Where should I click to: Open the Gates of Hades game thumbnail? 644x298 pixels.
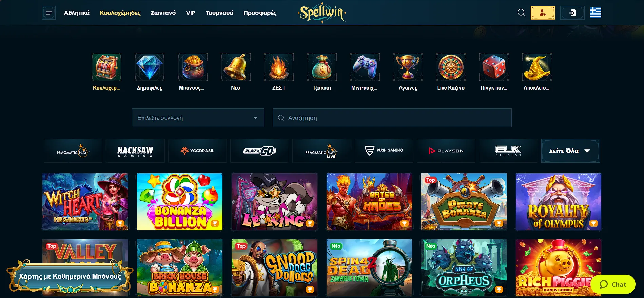coord(369,202)
